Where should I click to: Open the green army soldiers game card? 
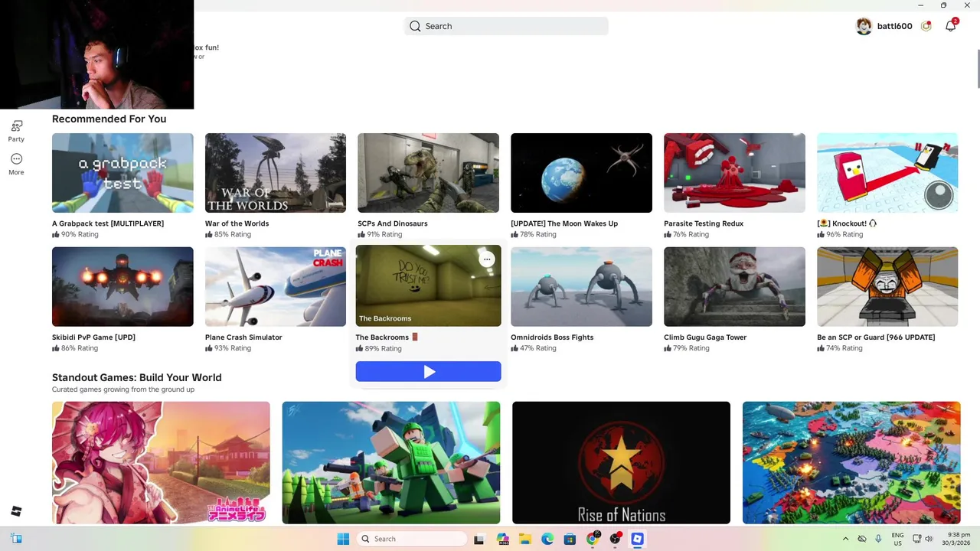(x=391, y=462)
